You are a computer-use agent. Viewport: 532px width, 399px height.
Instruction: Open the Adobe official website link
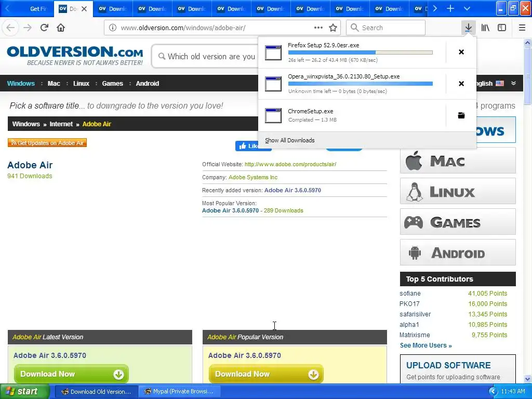click(x=290, y=164)
